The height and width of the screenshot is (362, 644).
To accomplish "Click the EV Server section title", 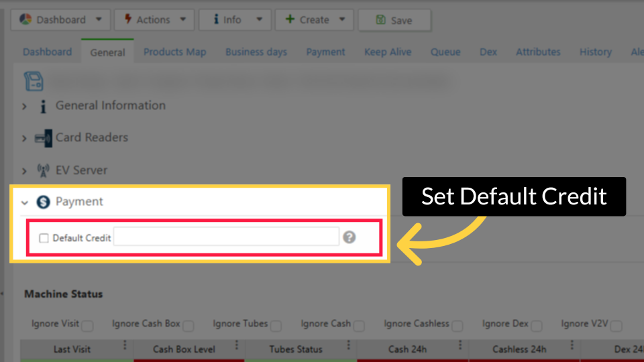I will 81,170.
